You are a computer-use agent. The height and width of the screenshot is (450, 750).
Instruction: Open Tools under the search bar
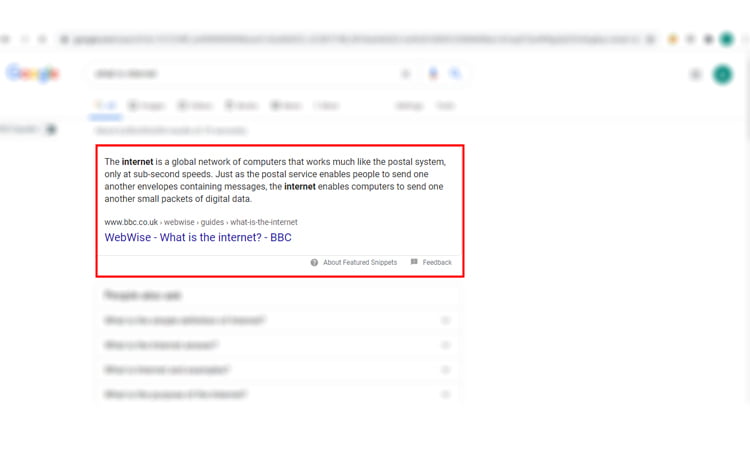[445, 105]
